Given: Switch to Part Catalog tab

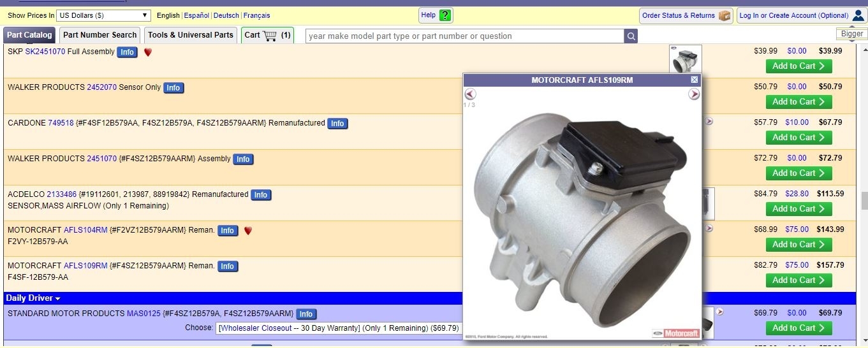Looking at the screenshot, I should click(x=29, y=36).
